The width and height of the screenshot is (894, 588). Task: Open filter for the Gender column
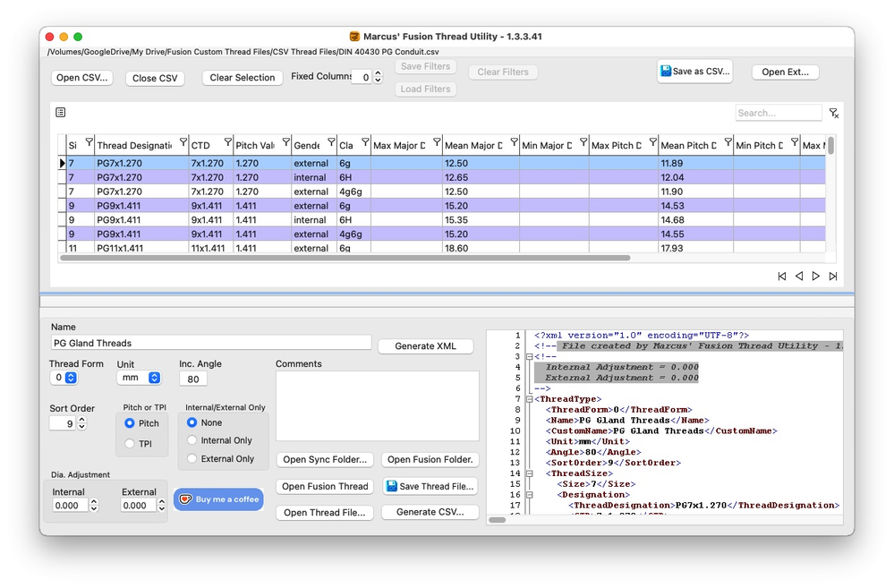click(331, 142)
